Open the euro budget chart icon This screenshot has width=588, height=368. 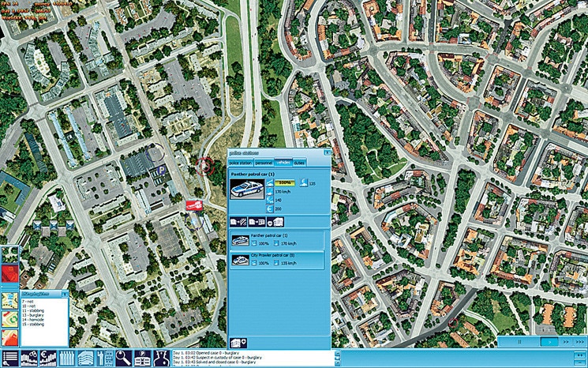click(47, 359)
